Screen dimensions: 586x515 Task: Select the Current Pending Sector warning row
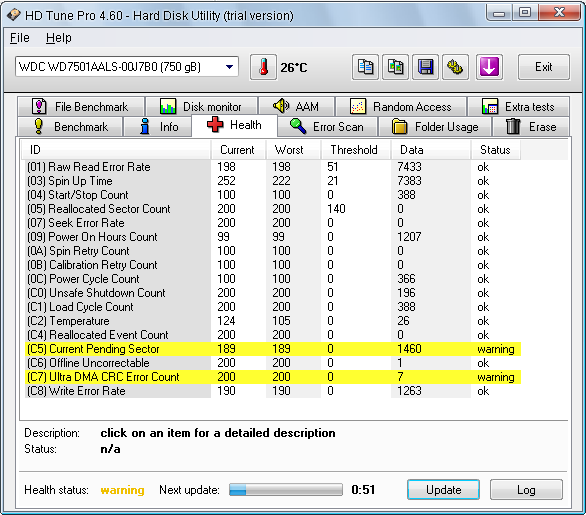click(273, 349)
